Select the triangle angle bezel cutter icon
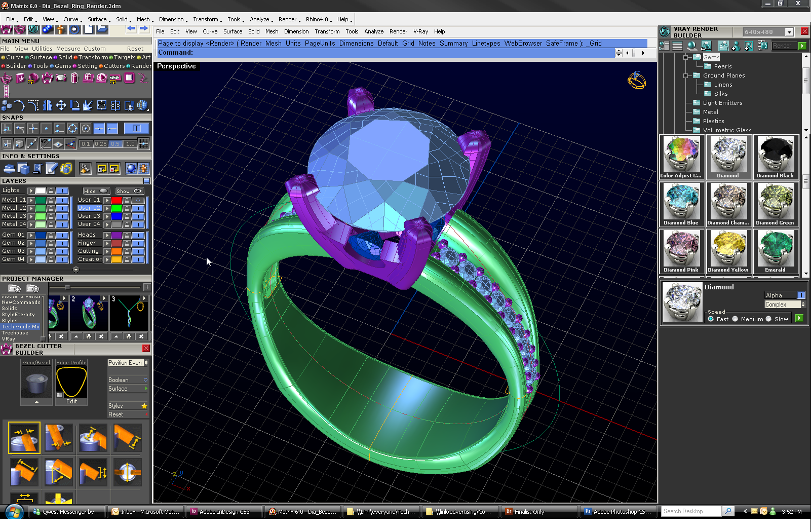This screenshot has width=811, height=532. pos(59,472)
